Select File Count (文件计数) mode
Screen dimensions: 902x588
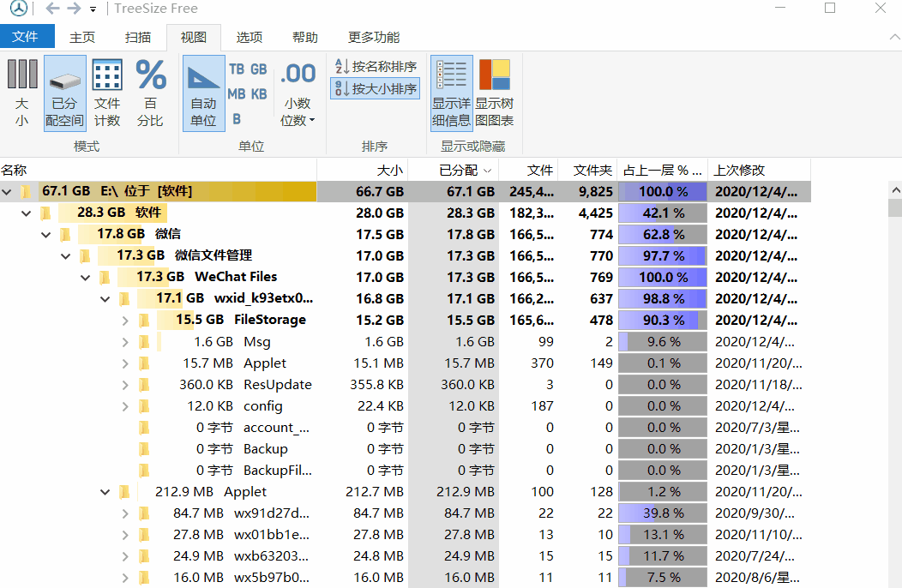[107, 93]
